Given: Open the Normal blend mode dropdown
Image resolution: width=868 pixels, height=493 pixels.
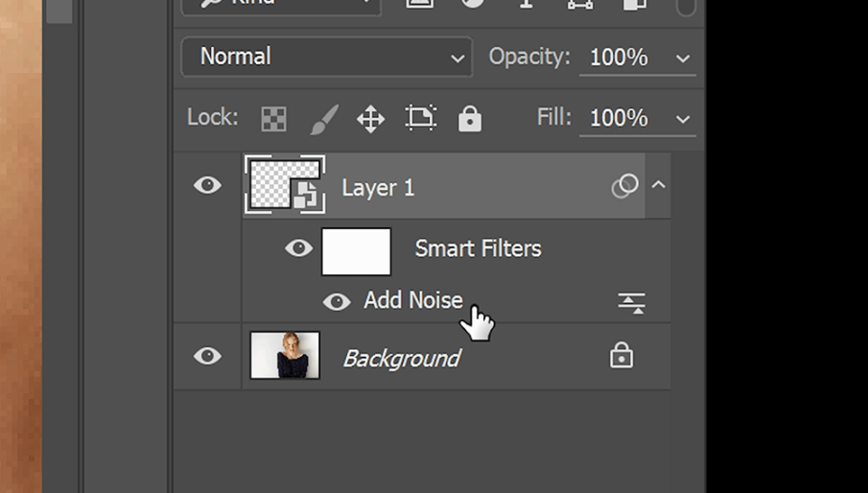Looking at the screenshot, I should pos(326,58).
